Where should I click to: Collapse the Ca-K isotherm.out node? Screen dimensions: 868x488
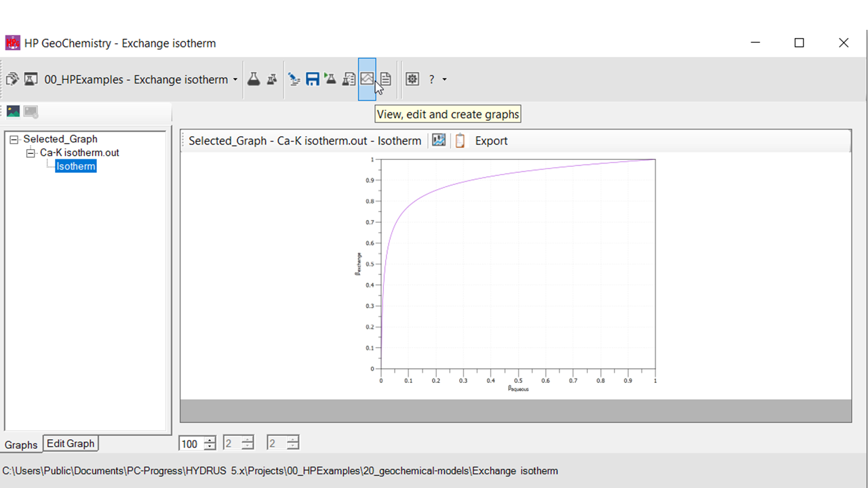pos(31,153)
